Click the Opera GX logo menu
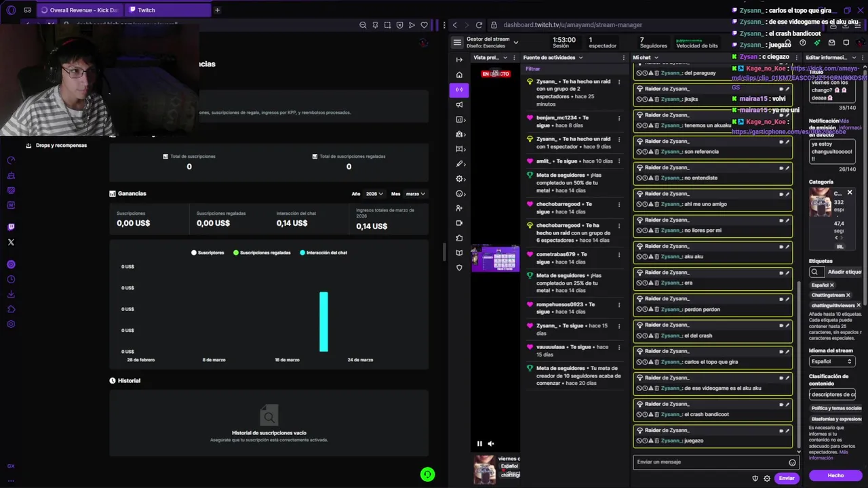The image size is (868, 488). point(11,10)
